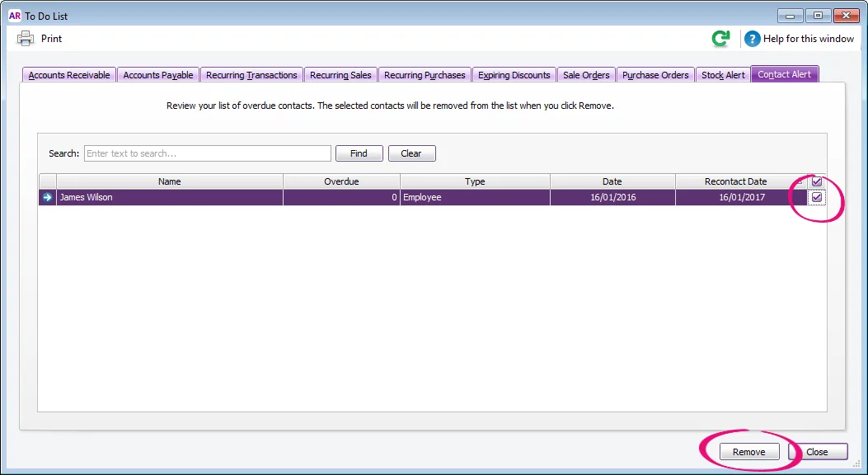The width and height of the screenshot is (868, 475).
Task: Click the 16/01/2017 recontact date cell
Action: 741,197
